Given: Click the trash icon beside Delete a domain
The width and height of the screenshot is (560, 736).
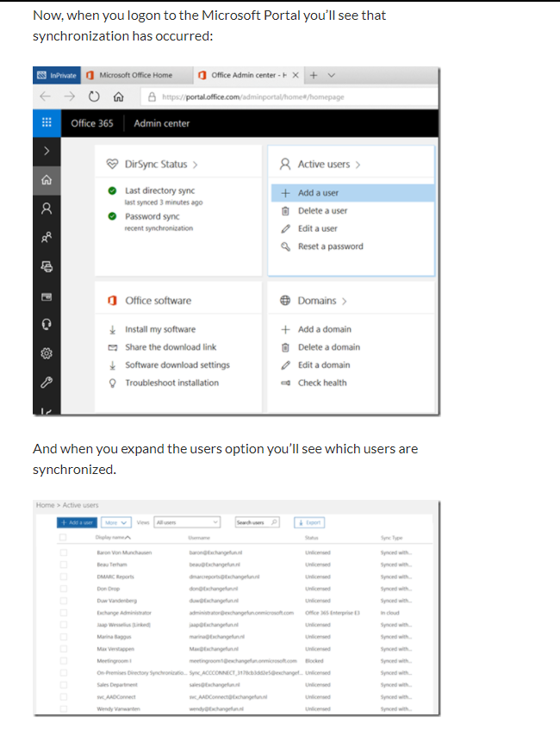Looking at the screenshot, I should coord(285,347).
